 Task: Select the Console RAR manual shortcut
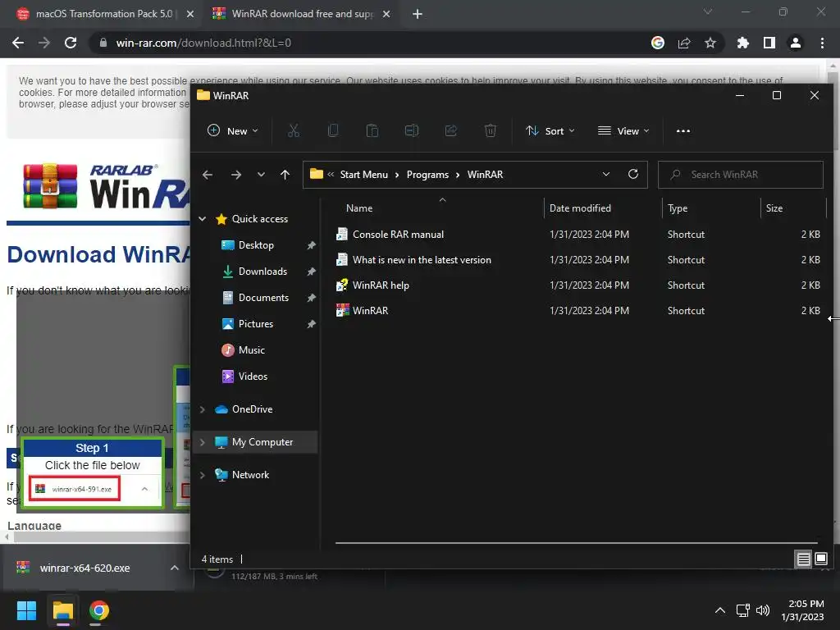coord(398,234)
